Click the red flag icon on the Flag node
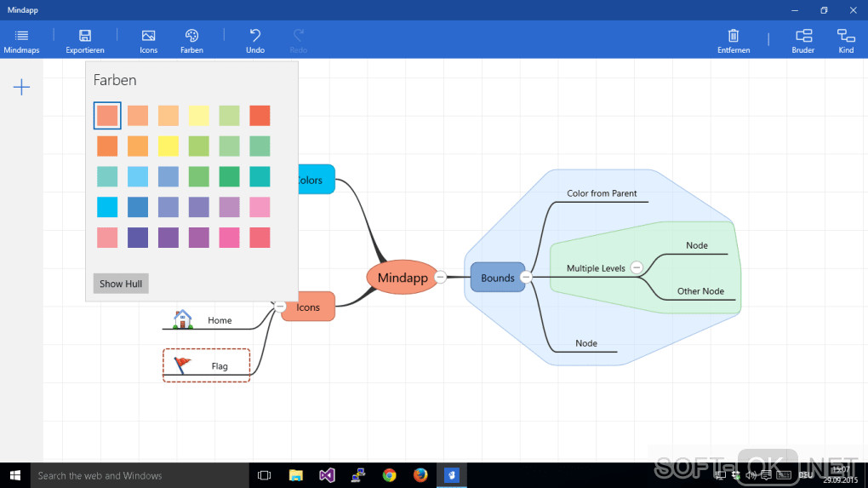This screenshot has height=488, width=868. tap(182, 365)
